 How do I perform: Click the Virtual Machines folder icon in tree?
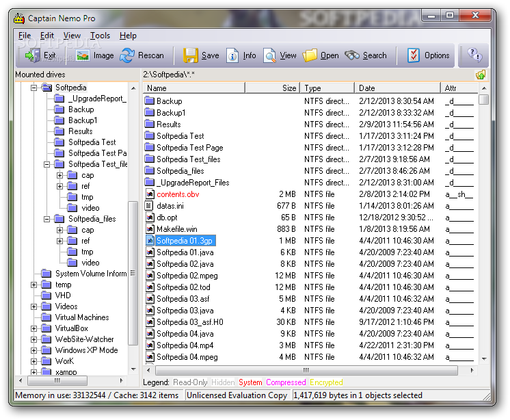pyautogui.click(x=46, y=317)
